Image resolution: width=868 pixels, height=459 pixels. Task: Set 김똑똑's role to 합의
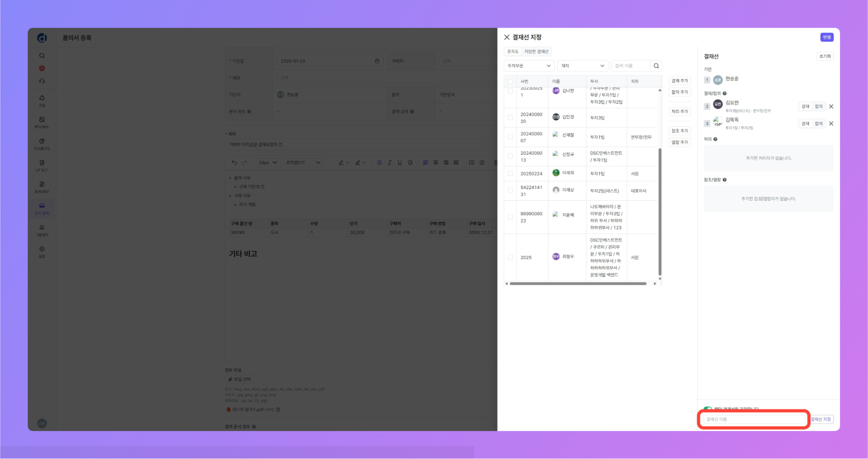[x=819, y=124]
